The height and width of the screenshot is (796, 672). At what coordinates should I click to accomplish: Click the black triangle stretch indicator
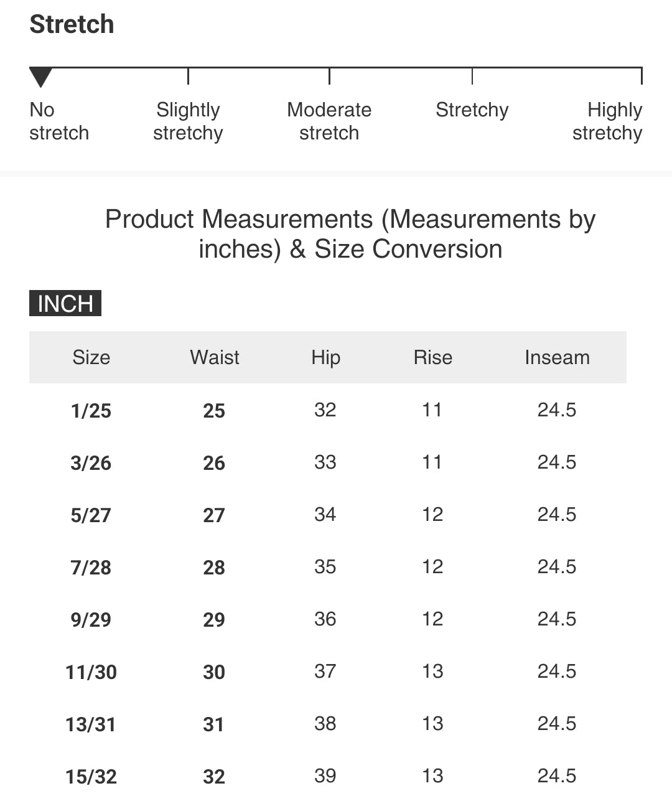coord(40,78)
